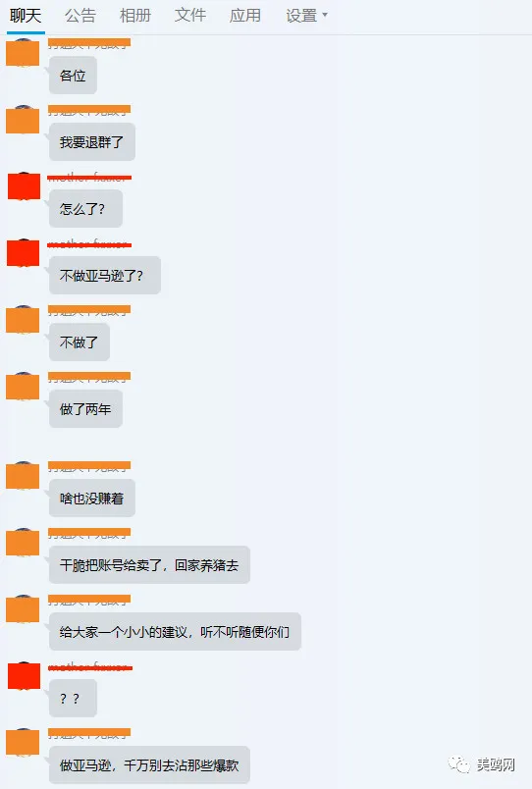Open the 应用 tab
Image resolution: width=532 pixels, height=789 pixels.
[x=245, y=16]
